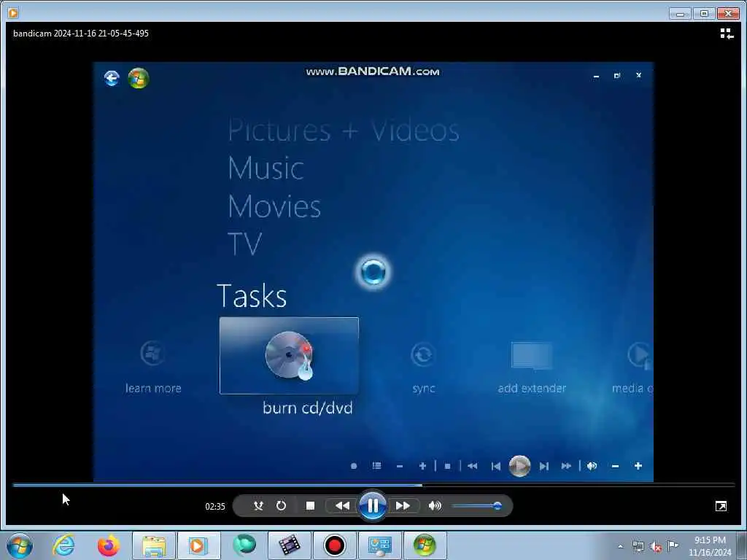Stop playback in Windows Media Player
This screenshot has height=560, width=747.
[x=310, y=506]
